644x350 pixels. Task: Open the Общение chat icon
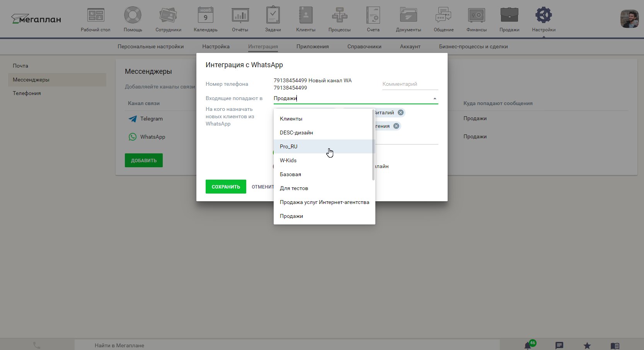point(443,15)
